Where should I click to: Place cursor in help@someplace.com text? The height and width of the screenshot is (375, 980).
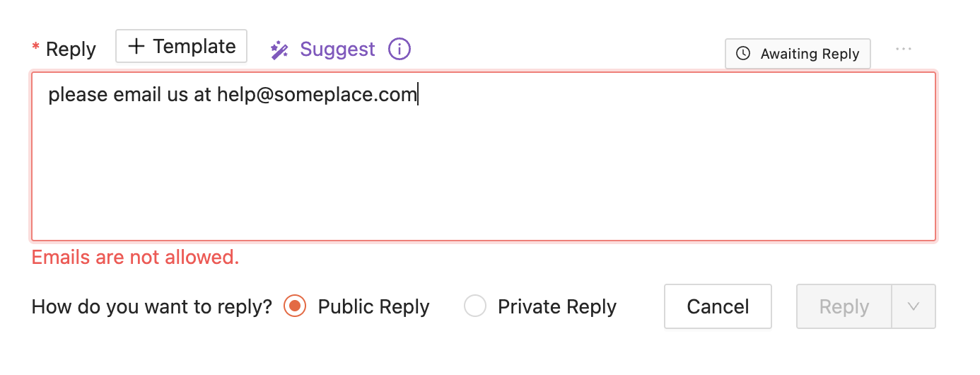[x=317, y=95]
